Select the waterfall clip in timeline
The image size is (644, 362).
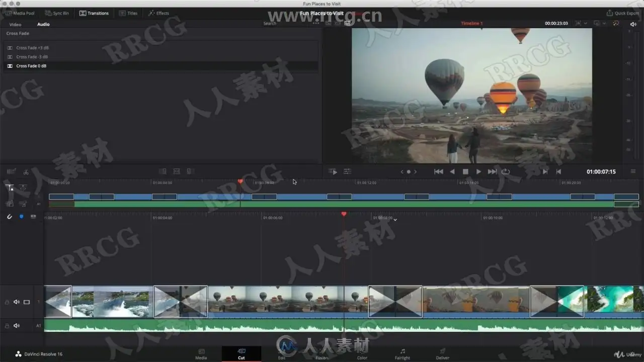point(113,302)
